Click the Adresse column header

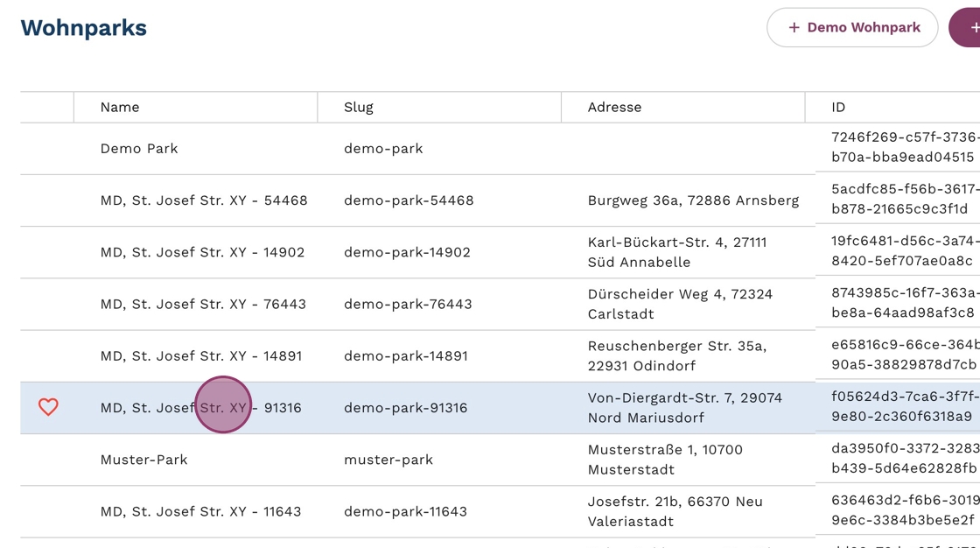tap(614, 107)
